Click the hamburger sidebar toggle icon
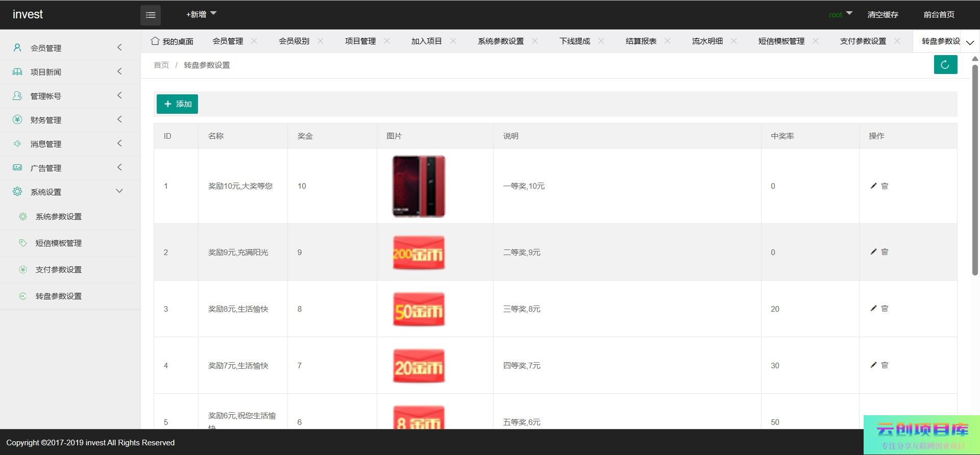Screen dimensions: 980x455 click(151, 15)
